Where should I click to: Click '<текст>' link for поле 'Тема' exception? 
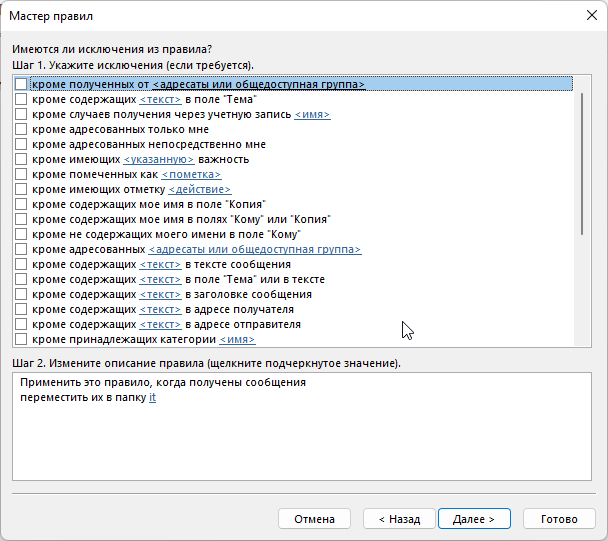click(160, 100)
